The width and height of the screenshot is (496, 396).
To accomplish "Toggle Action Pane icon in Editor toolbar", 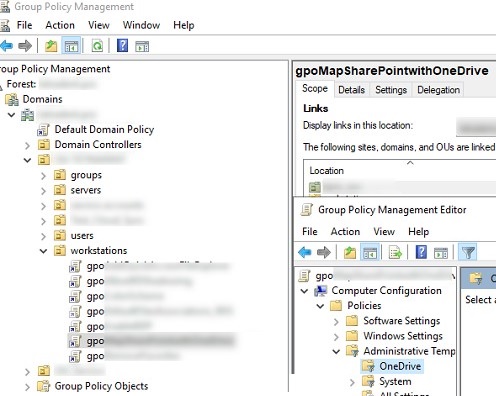I will (441, 253).
